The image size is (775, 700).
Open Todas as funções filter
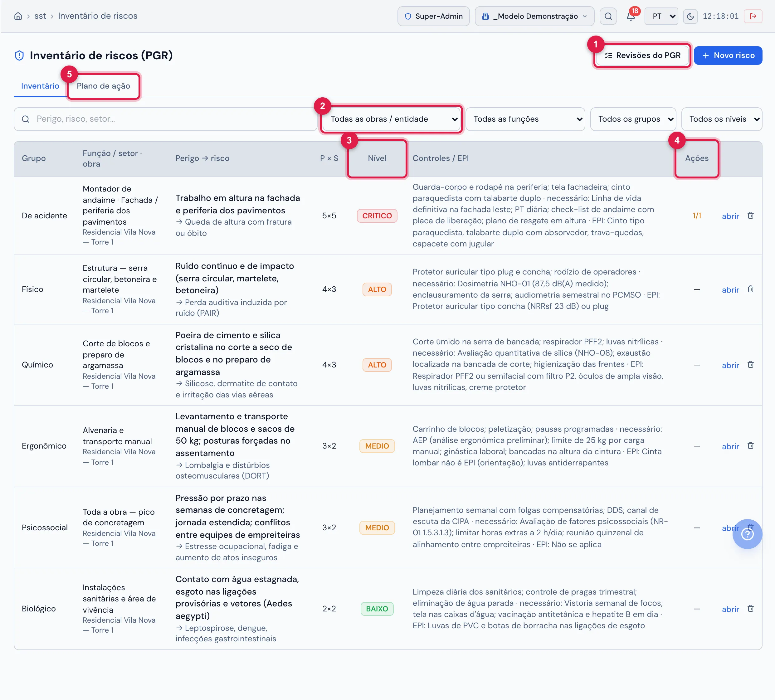tap(525, 119)
